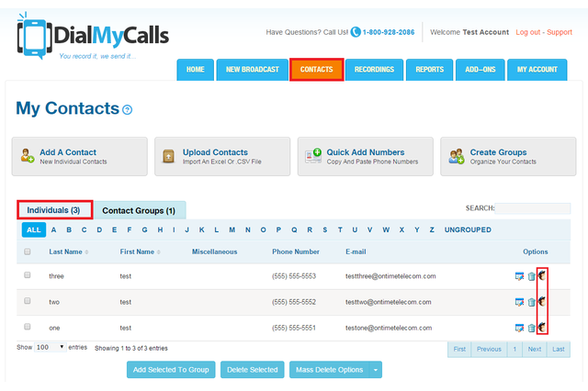Screen dimensions: 588x391
Task: Click the Log out link
Action: click(527, 32)
